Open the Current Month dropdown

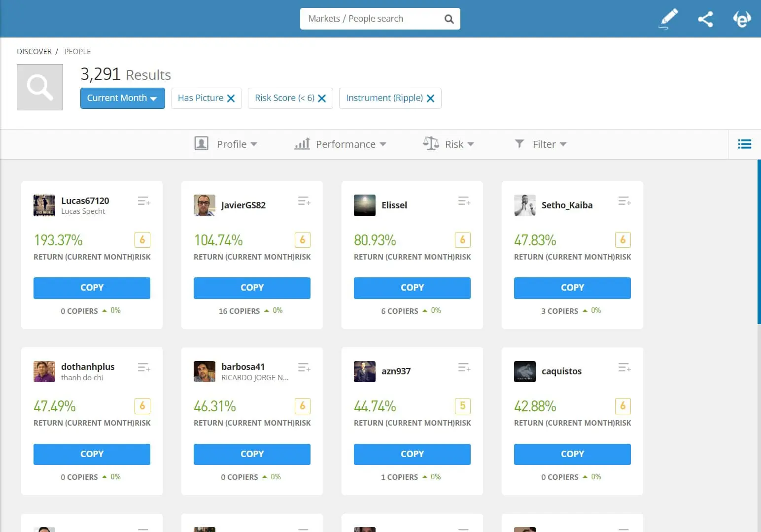[122, 98]
